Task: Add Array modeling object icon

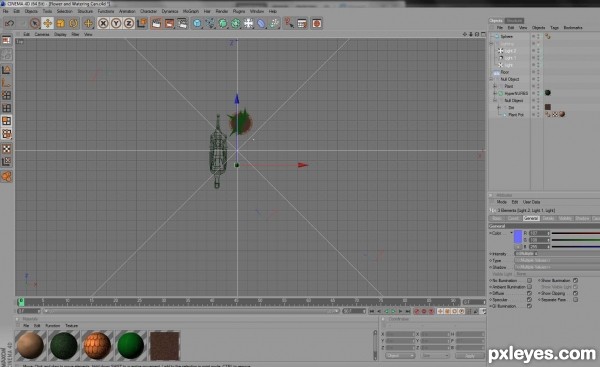Action: [x=236, y=23]
